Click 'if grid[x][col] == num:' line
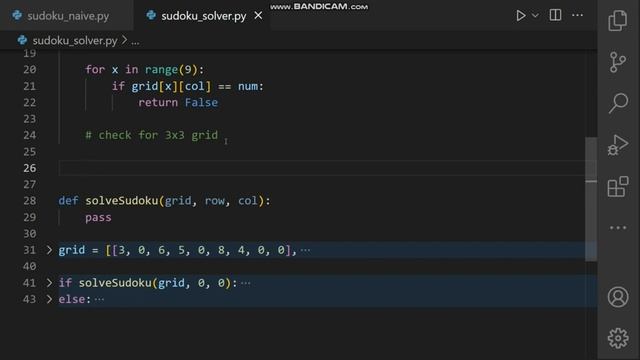 point(188,87)
